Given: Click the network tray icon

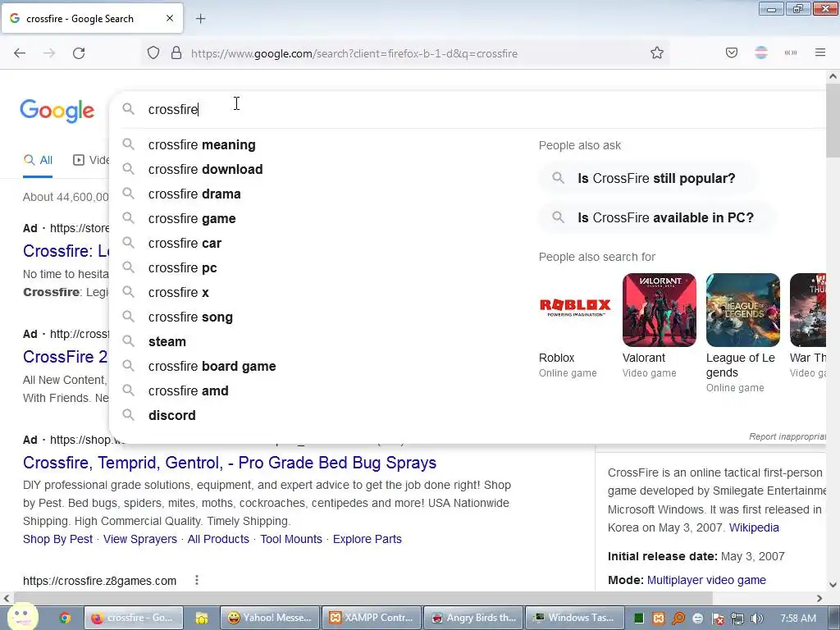Looking at the screenshot, I should [737, 619].
